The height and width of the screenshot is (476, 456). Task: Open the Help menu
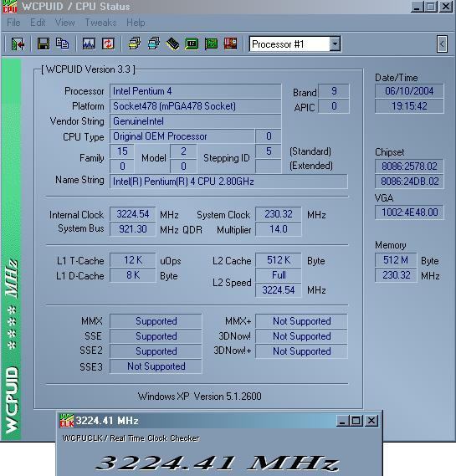(136, 23)
